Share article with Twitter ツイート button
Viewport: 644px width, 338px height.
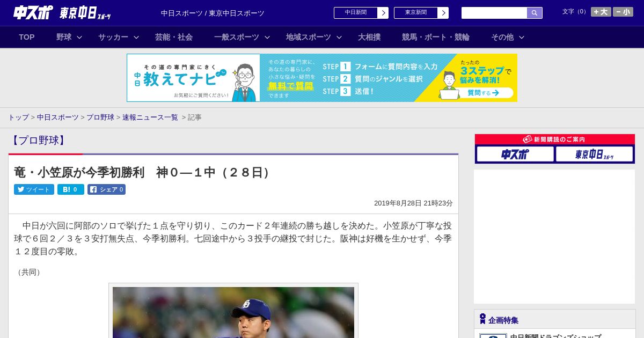click(x=34, y=189)
